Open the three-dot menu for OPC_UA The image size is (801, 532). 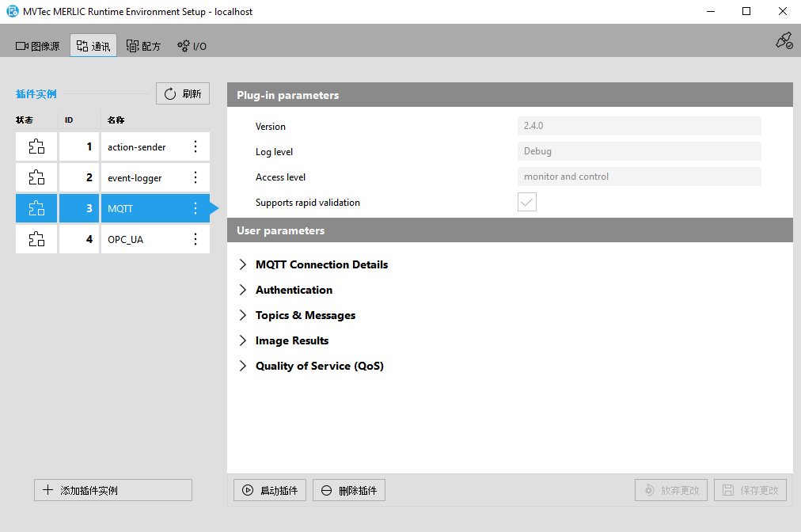tap(196, 239)
